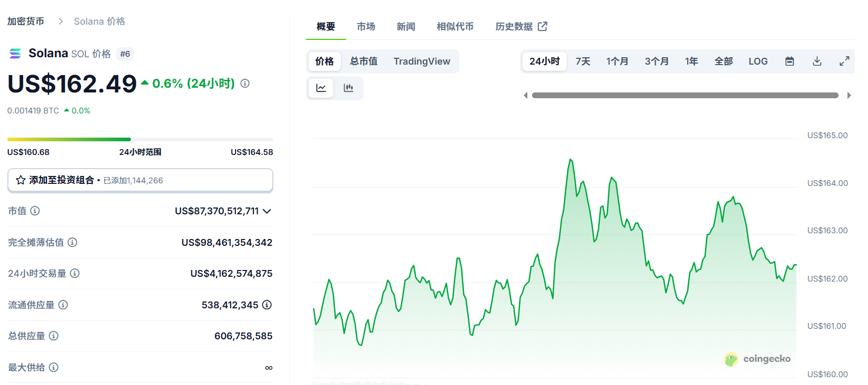The width and height of the screenshot is (868, 385).
Task: Set chart range to 全部
Action: click(x=723, y=61)
